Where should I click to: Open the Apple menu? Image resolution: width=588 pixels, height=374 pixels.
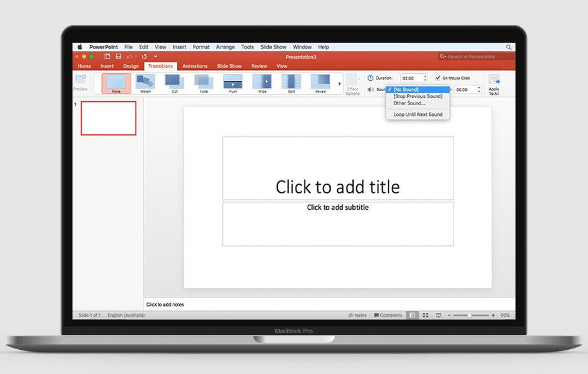[80, 47]
